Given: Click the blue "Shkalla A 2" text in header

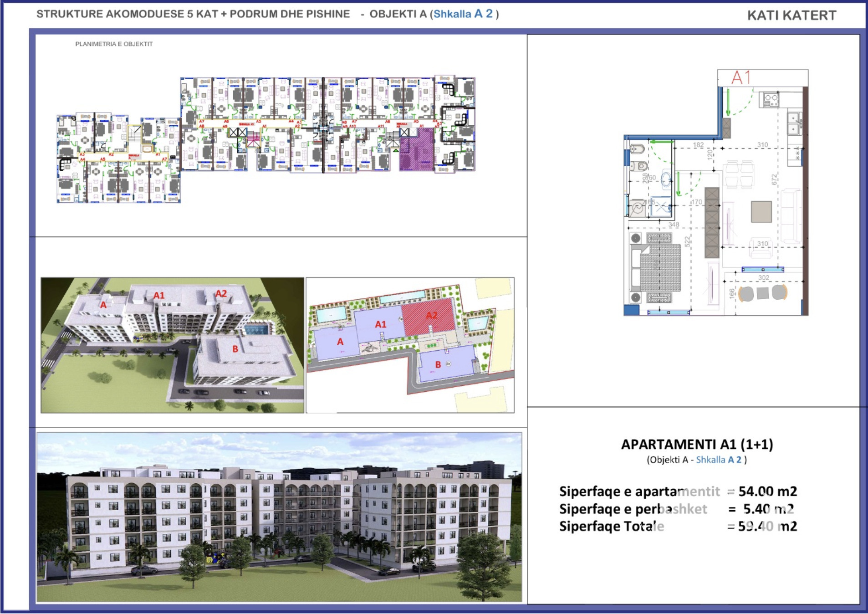Looking at the screenshot, I should click(463, 14).
